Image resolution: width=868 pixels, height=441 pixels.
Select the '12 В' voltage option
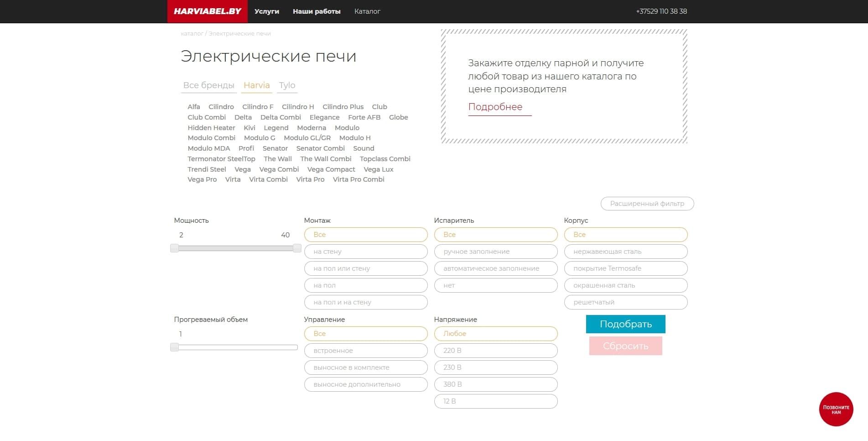pyautogui.click(x=496, y=401)
